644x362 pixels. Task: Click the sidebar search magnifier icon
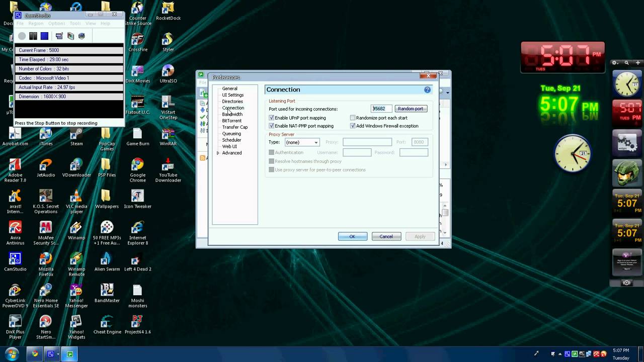click(627, 63)
